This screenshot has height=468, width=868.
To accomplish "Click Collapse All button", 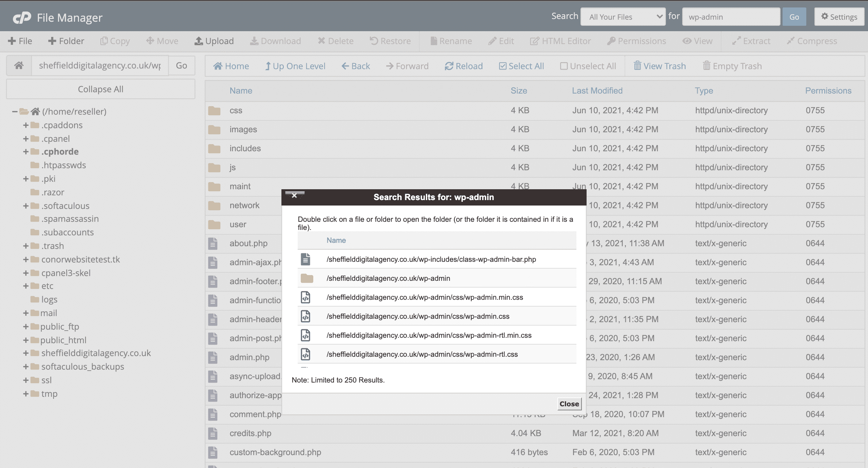I will pyautogui.click(x=101, y=89).
